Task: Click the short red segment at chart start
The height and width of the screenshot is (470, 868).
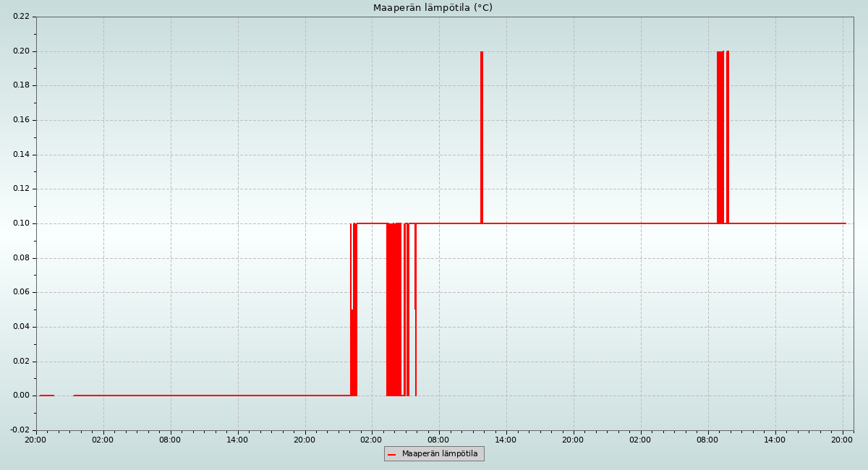Action: (47, 396)
